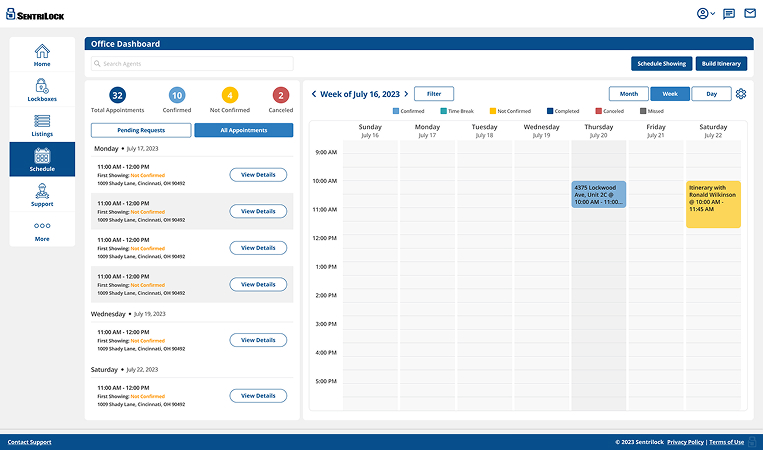The width and height of the screenshot is (764, 450).
Task: Switch calendar to Day view
Action: (711, 94)
